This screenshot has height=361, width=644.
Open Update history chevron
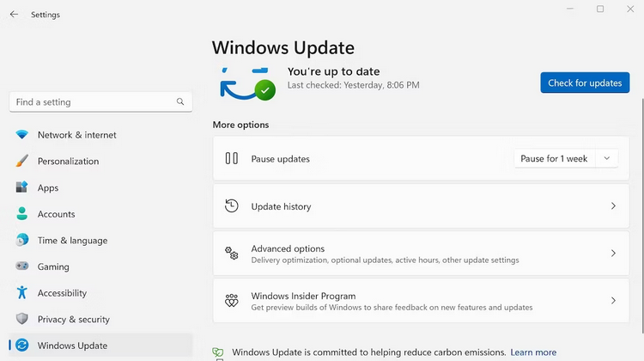click(x=613, y=205)
